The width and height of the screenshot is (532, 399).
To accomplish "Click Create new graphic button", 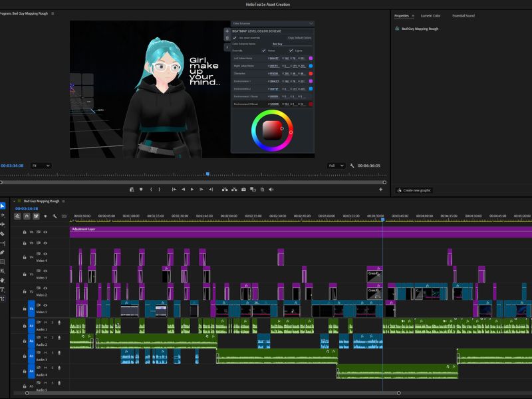I will [x=414, y=190].
